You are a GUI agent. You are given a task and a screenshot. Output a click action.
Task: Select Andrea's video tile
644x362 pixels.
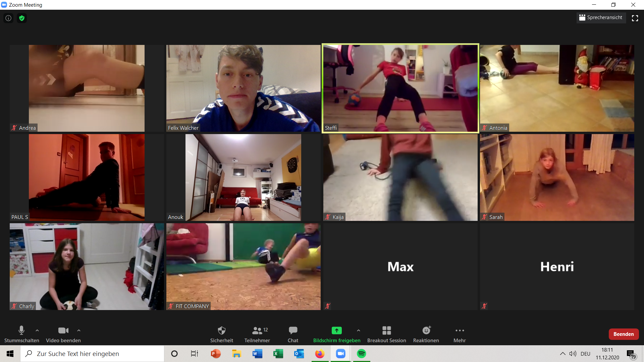(x=87, y=88)
